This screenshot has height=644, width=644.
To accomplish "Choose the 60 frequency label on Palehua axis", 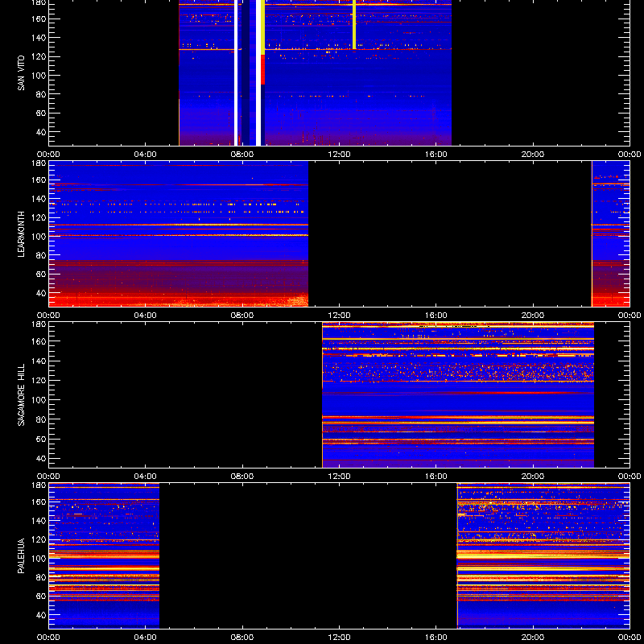I will [x=41, y=596].
